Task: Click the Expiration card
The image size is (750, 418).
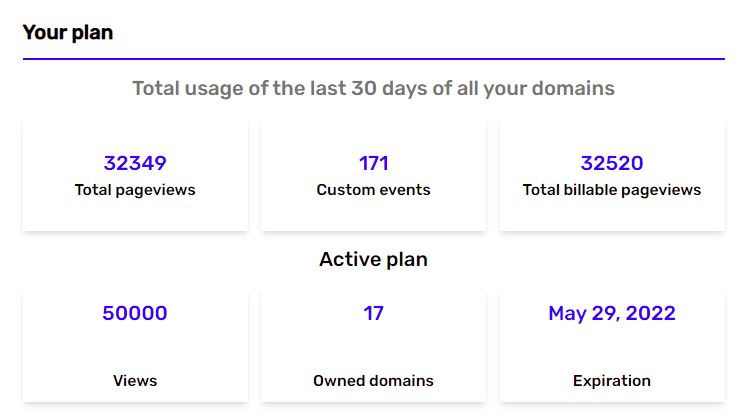Action: (612, 347)
